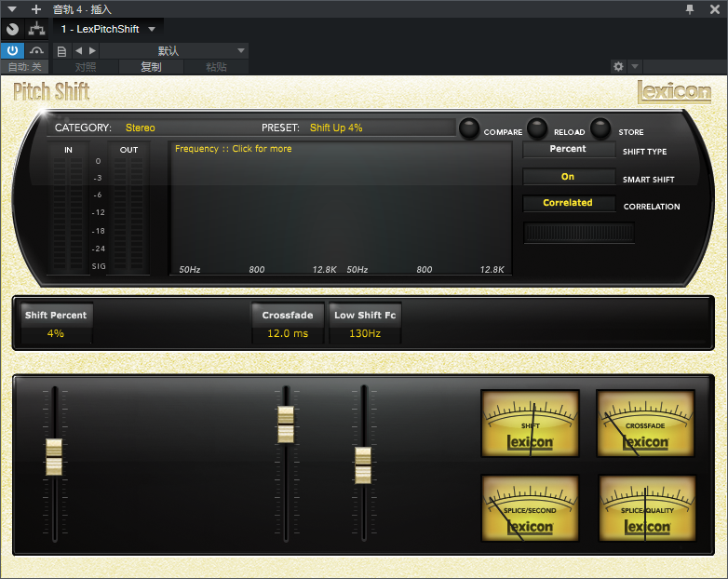Viewport: 728px width, 579px height.
Task: Click the SHIFT VU meter
Action: 531,424
